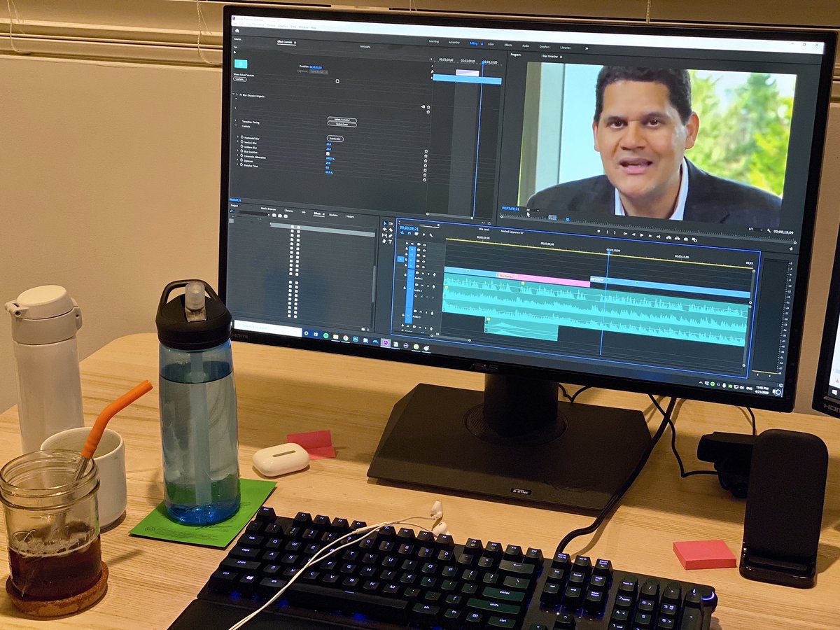Expand the Horizontal Blur parameter
This screenshot has width=840, height=630.
pyautogui.click(x=238, y=136)
